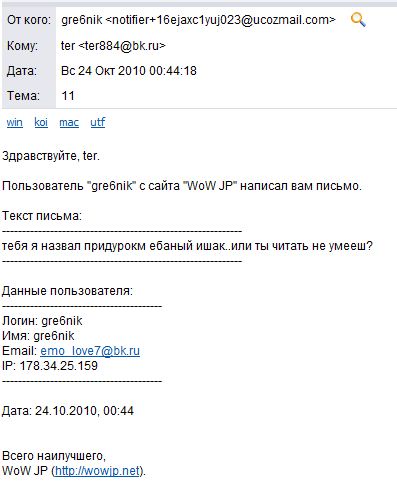
Task: Click the subject value 11
Action: (68, 96)
